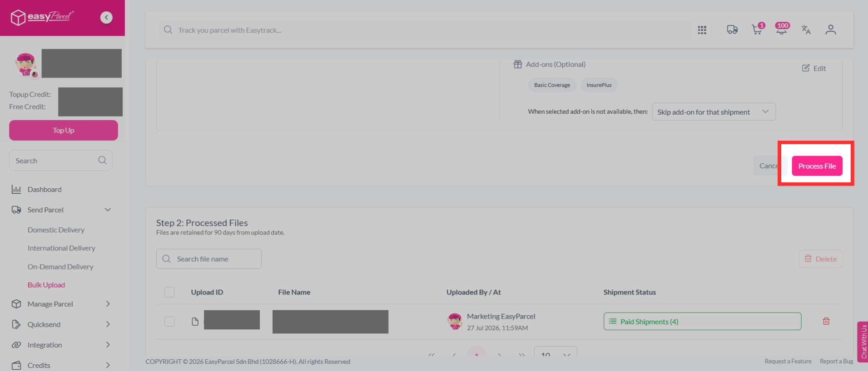Viewport: 868px width, 372px height.
Task: Click the red trash icon in the file row
Action: [x=826, y=321]
